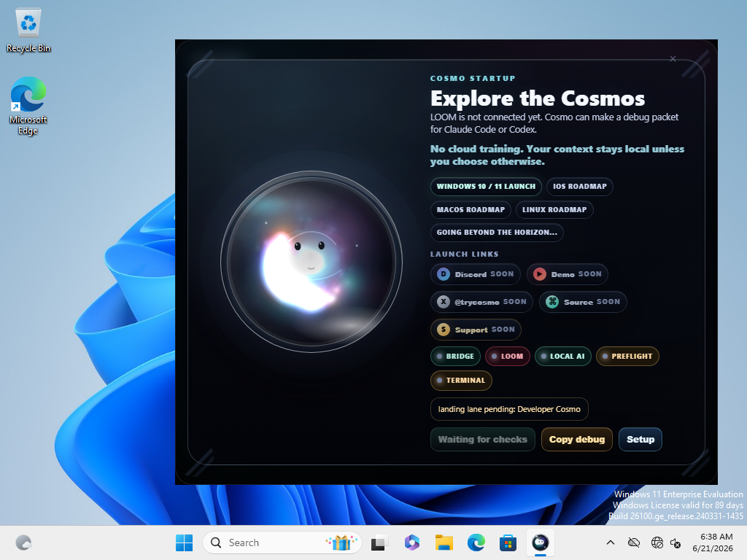Open the clock and date panel
Image resolution: width=747 pixels, height=560 pixels.
point(713,542)
